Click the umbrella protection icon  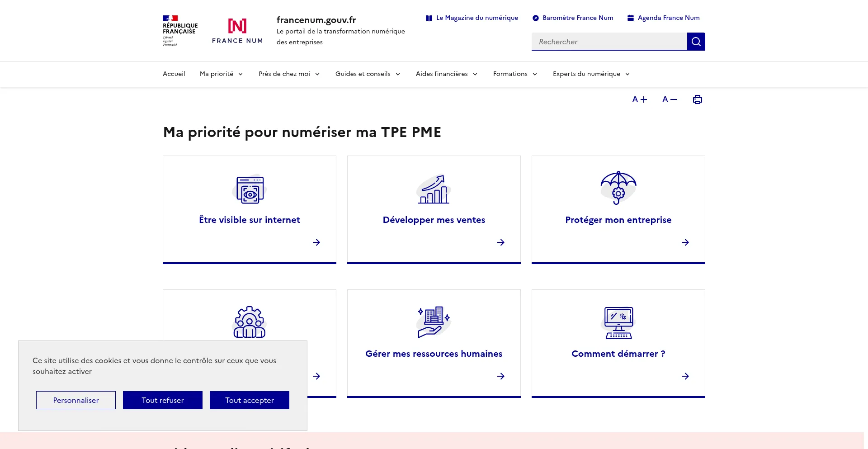point(618,188)
